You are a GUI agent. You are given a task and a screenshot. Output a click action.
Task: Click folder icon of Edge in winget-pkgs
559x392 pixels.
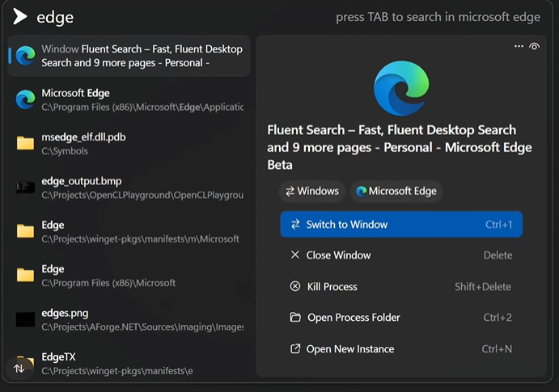click(25, 231)
